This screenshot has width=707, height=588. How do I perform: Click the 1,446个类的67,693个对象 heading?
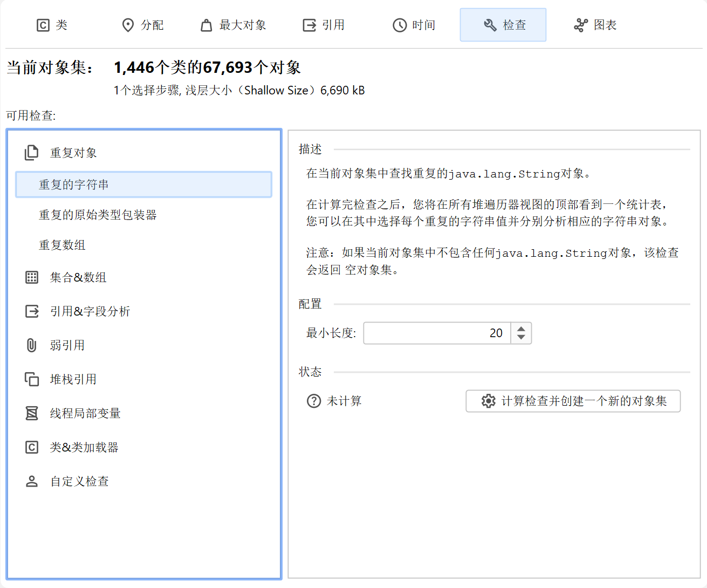207,67
